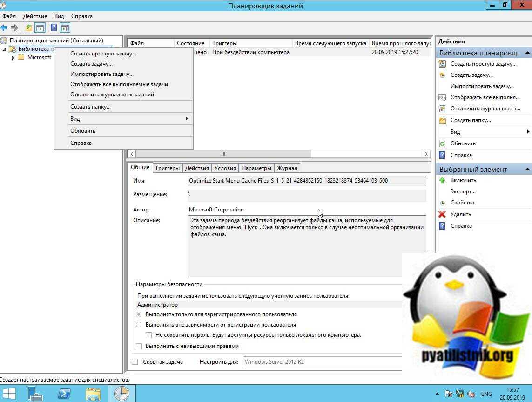Click the Обновить refresh icon in actions panel
Viewport: 532px width, 402px height.
[x=442, y=143]
